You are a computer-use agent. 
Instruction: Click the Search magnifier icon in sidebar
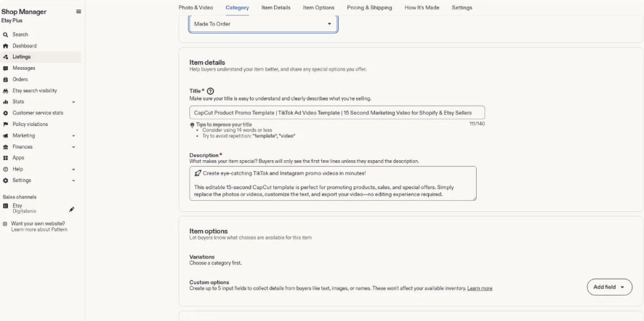5,35
